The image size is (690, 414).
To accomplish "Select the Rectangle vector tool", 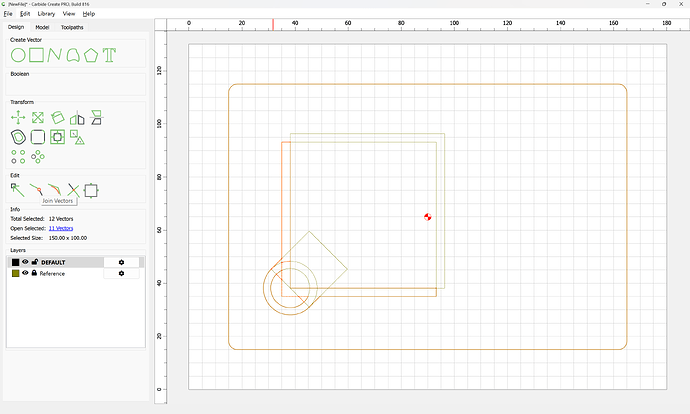I will point(37,55).
